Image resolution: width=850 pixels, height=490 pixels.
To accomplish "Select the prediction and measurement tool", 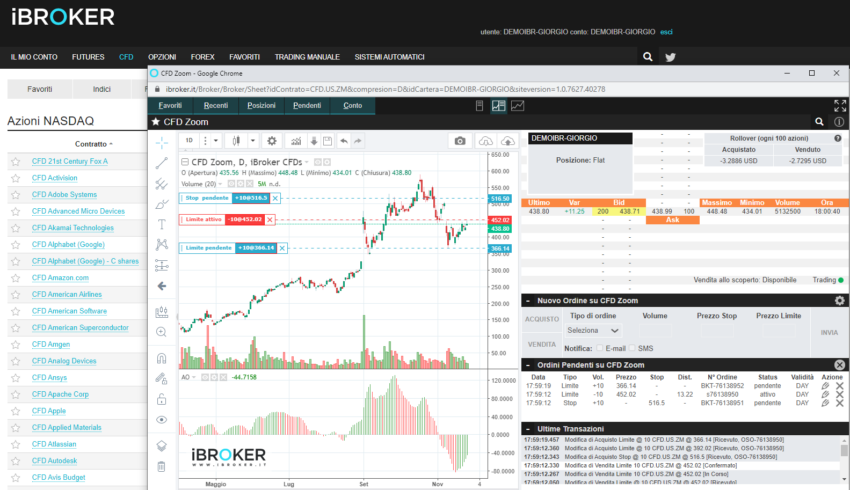I will (162, 265).
